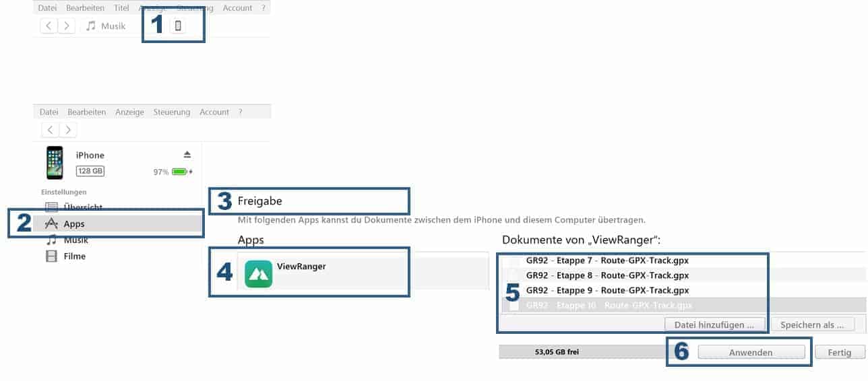Eject the iPhone with eject icon
Image resolution: width=868 pixels, height=381 pixels.
click(187, 155)
